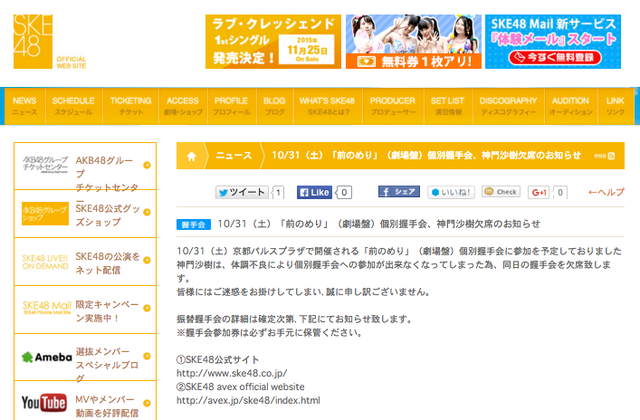Open the RSS feed icon
Viewport: 640px width, 420px height.
[611, 156]
